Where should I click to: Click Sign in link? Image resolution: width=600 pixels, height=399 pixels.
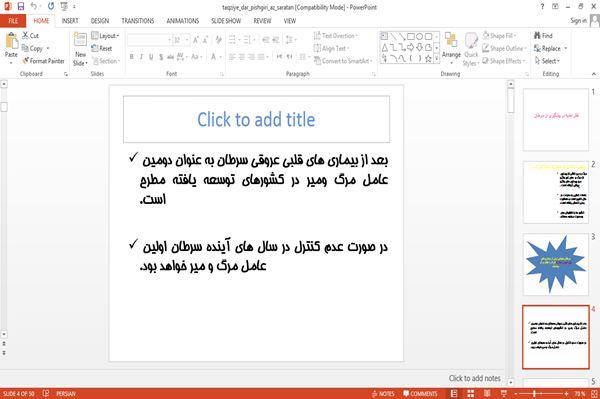pos(578,21)
